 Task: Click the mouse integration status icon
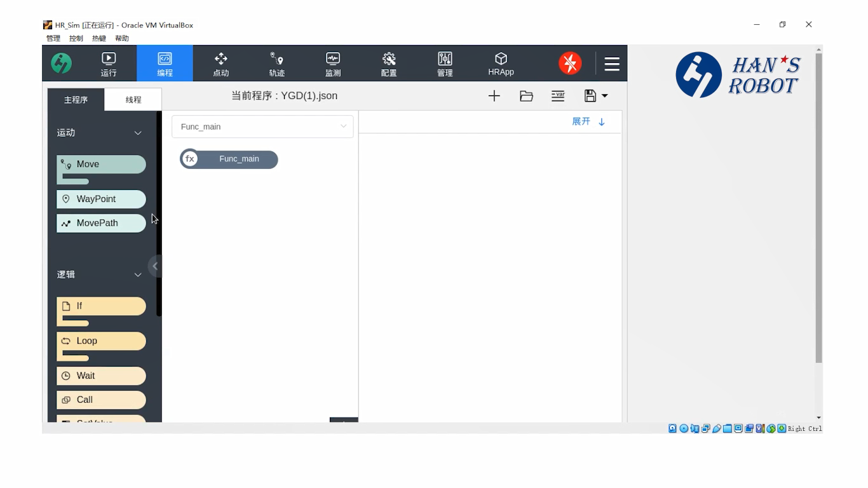pos(771,428)
